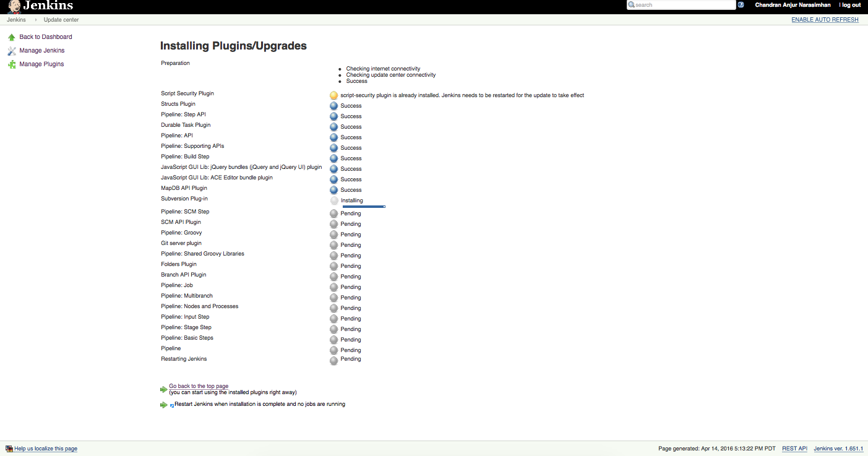This screenshot has height=456, width=868.
Task: Click the search help question mark icon
Action: click(741, 5)
